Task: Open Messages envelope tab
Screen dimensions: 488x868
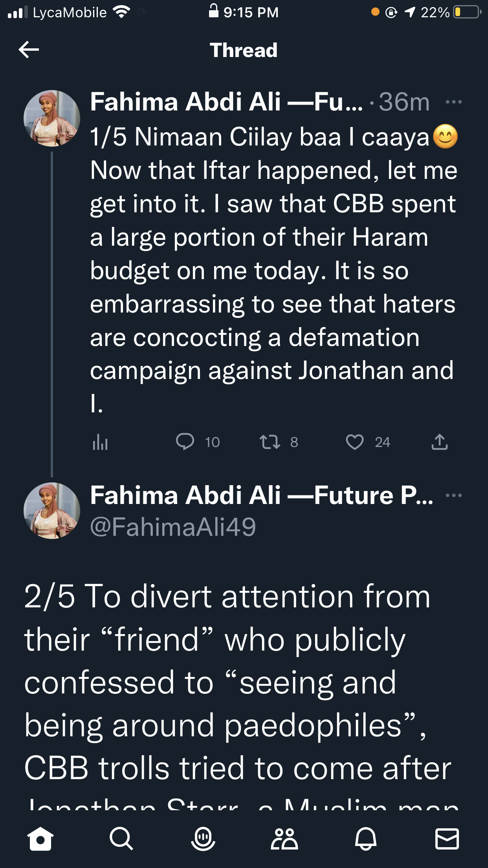Action: click(x=447, y=839)
